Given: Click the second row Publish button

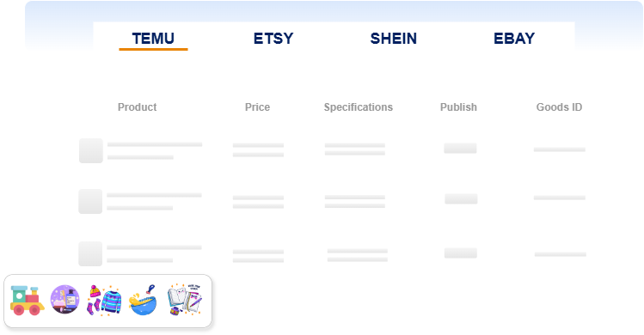Looking at the screenshot, I should point(461,198).
